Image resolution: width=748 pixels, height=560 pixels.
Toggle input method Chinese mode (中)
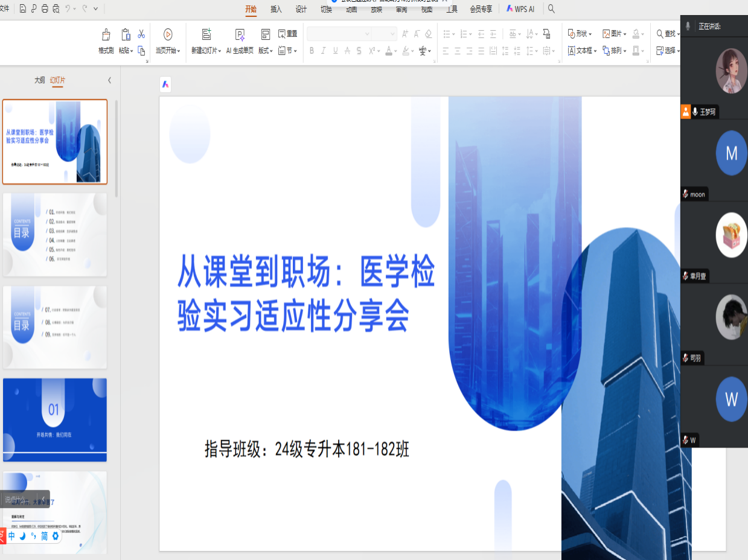pos(11,536)
